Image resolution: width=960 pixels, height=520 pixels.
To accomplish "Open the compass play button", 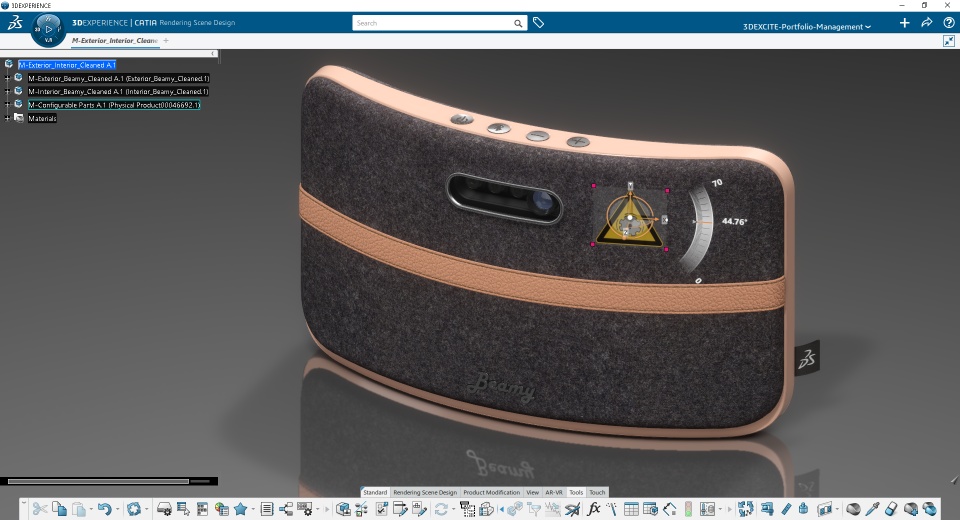I will click(48, 29).
